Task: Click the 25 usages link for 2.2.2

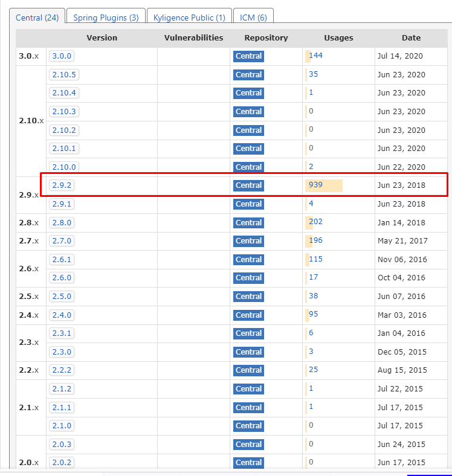Action: point(313,370)
